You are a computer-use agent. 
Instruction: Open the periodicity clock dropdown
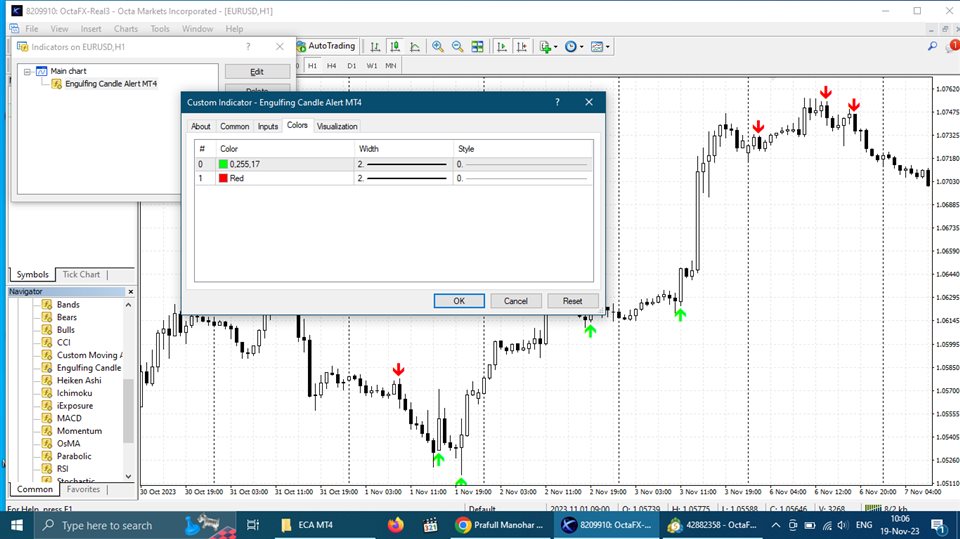574,46
